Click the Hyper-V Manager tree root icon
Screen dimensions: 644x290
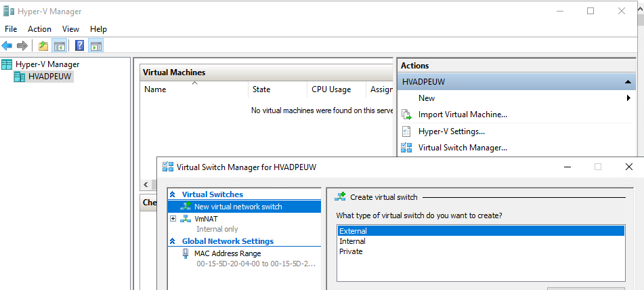[x=7, y=64]
